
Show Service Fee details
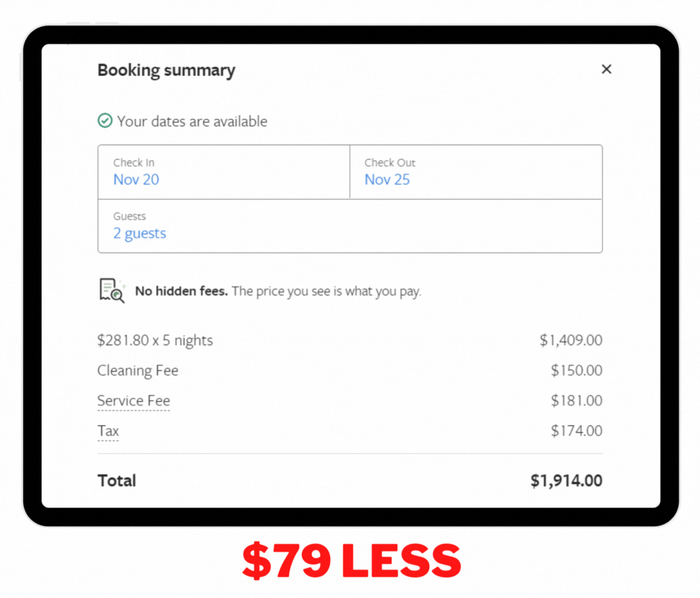134,401
